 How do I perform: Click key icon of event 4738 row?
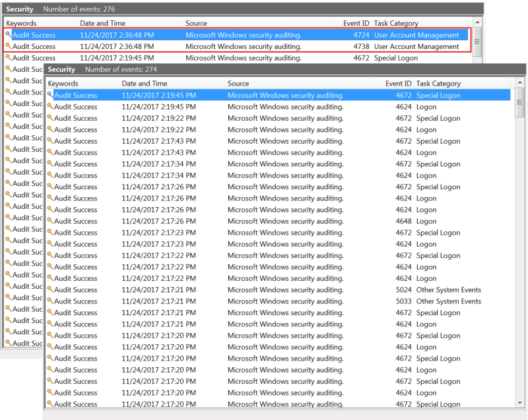(9, 45)
